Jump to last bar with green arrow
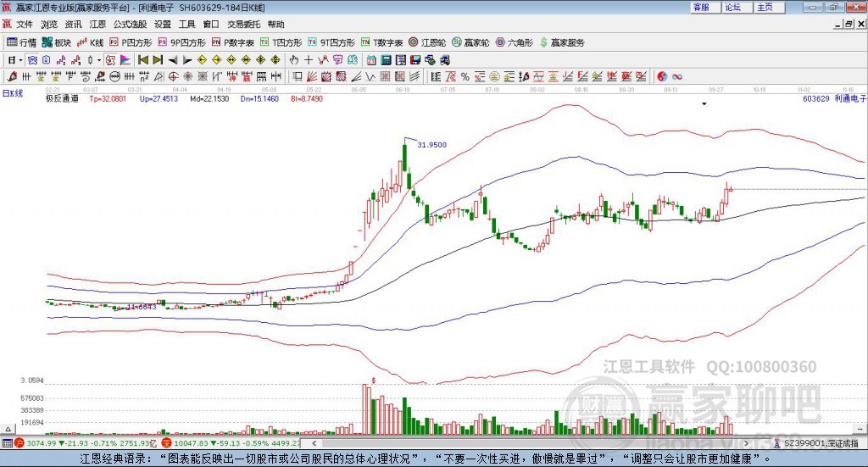Image resolution: width=868 pixels, height=467 pixels. [x=158, y=60]
